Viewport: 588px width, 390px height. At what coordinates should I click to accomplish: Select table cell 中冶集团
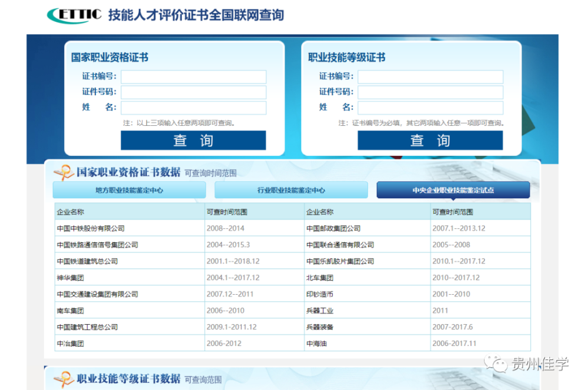[130, 344]
